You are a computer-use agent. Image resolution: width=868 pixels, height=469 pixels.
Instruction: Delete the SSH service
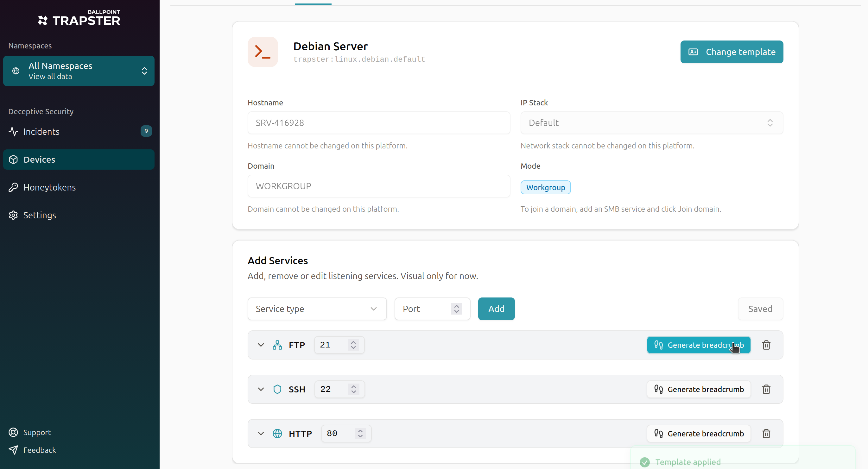[x=766, y=389]
